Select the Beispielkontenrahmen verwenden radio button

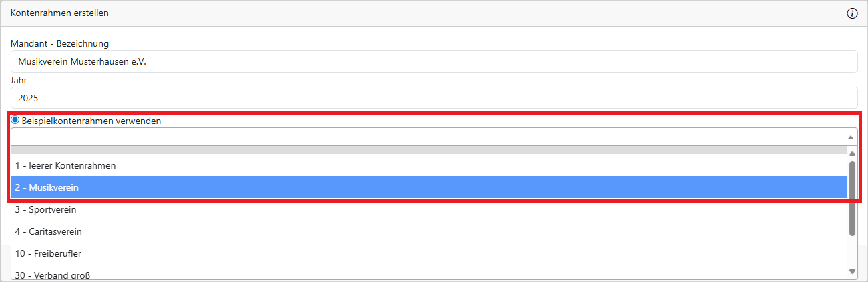pos(15,121)
